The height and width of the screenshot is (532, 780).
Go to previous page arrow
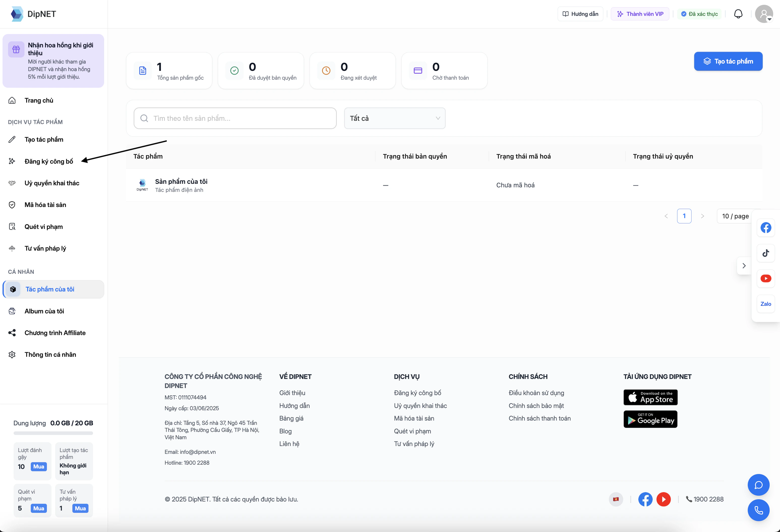point(666,216)
